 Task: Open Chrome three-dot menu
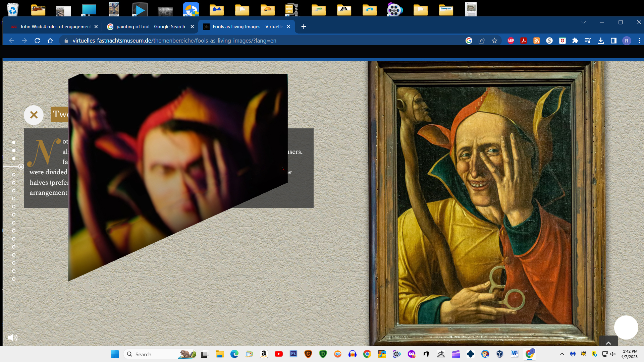tap(639, 41)
